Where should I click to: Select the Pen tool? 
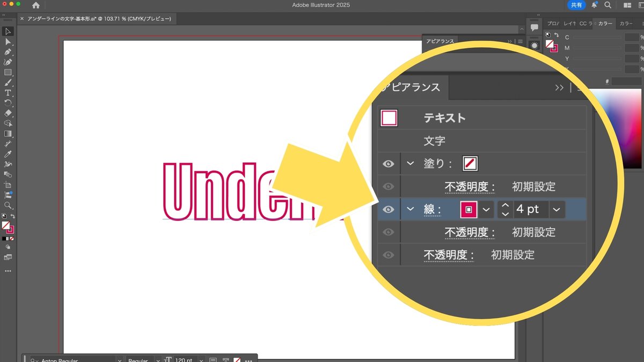[x=8, y=52]
